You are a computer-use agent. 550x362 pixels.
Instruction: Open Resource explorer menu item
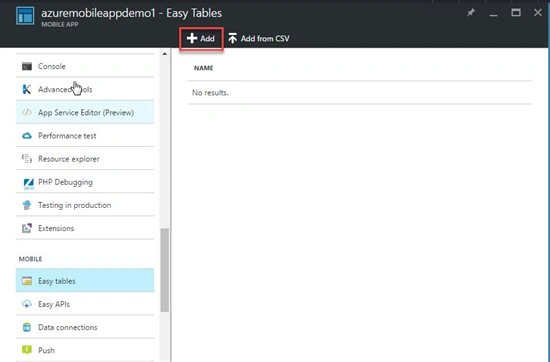coord(85,159)
